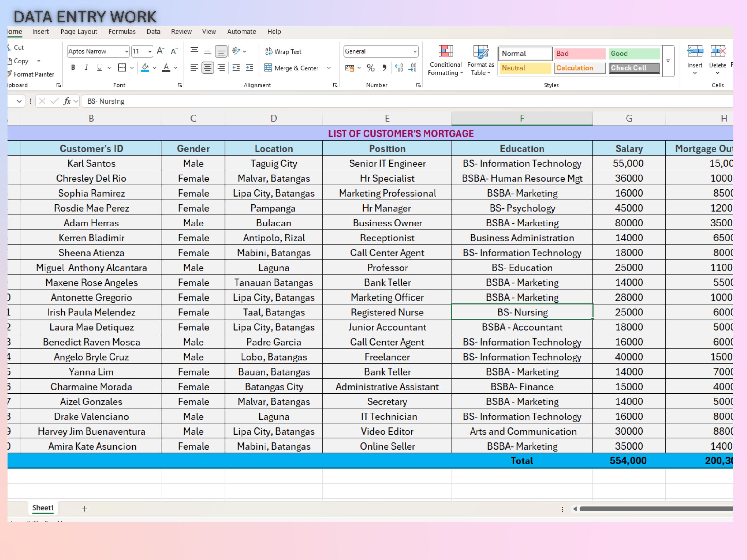Screen dimensions: 747x560
Task: Select the cell containing Karl Santos
Action: [91, 163]
